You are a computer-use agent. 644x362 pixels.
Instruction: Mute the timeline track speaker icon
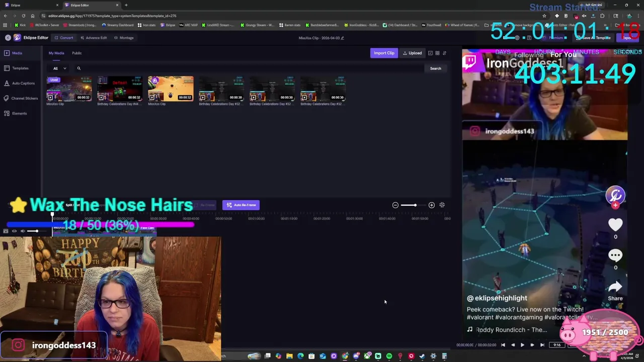(23, 231)
